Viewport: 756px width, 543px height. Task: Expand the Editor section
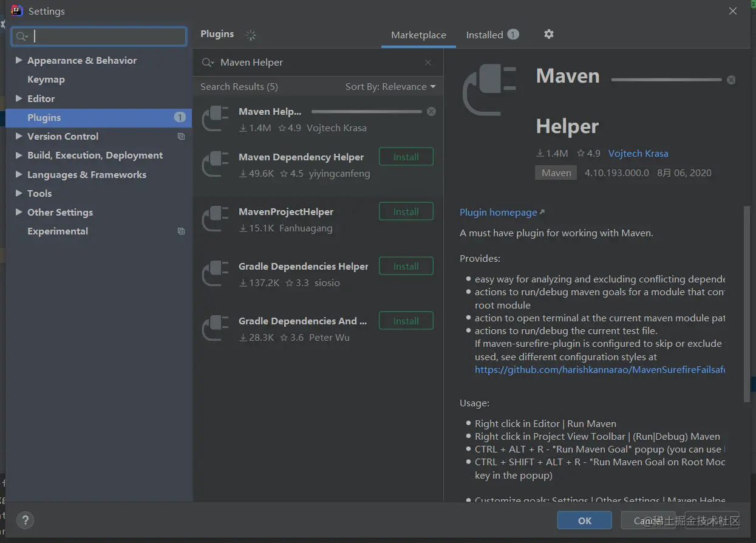tap(19, 98)
